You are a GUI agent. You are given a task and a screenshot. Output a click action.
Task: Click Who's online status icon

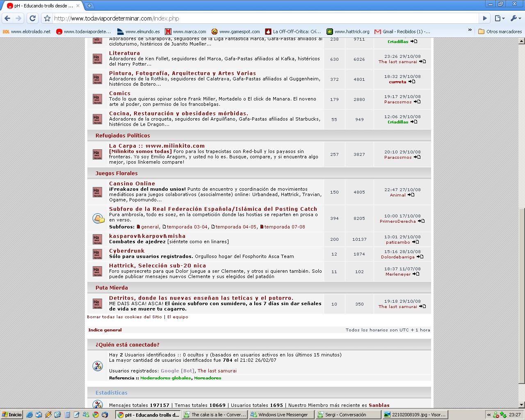pos(98,366)
